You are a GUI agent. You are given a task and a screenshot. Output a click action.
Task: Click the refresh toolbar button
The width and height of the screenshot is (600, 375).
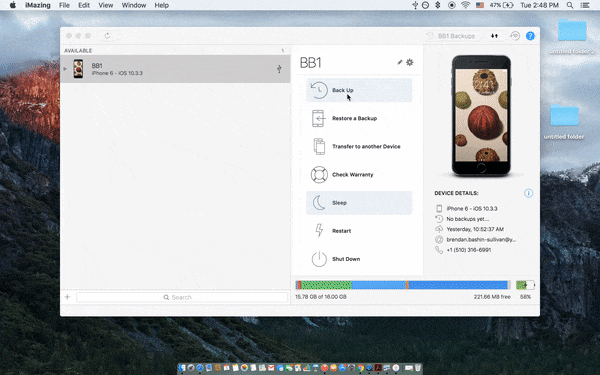pyautogui.click(x=107, y=36)
